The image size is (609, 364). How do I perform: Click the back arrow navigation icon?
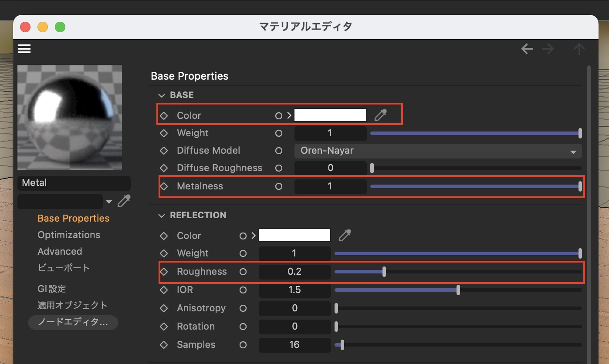coord(527,49)
